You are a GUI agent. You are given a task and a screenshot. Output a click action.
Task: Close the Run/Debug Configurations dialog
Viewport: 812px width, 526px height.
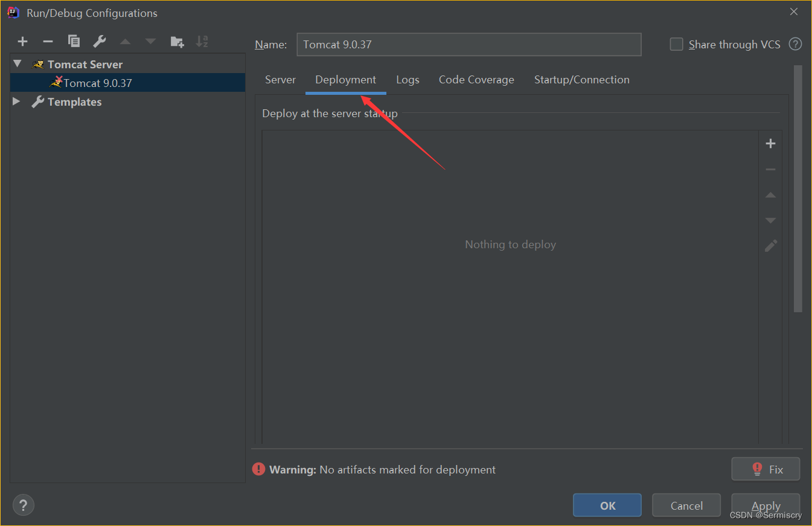793,11
